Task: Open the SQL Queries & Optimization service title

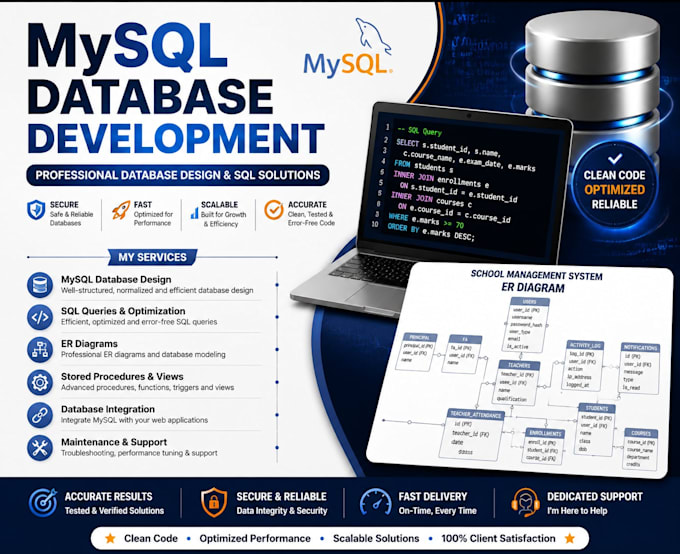Action: point(123,311)
